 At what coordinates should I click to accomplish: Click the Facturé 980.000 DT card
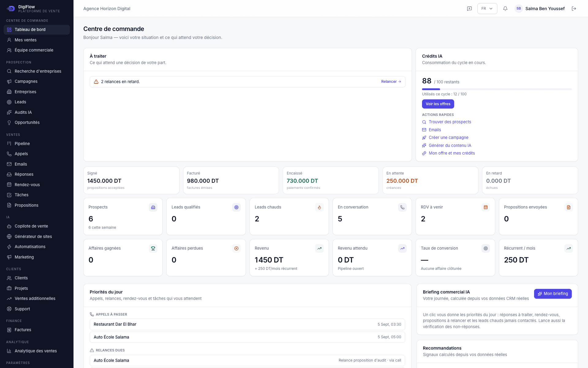click(231, 180)
